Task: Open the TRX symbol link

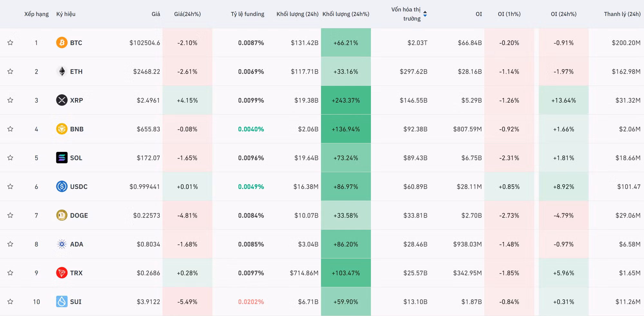Action: tap(76, 273)
